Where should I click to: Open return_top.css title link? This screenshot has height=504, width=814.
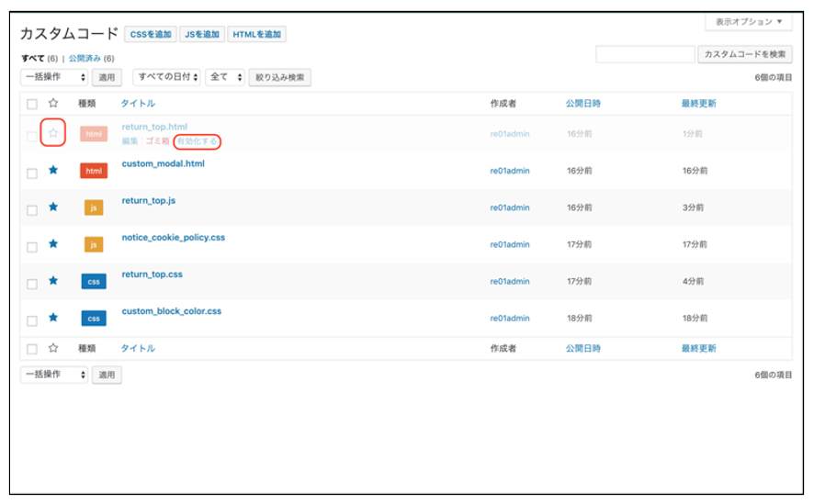coord(153,274)
